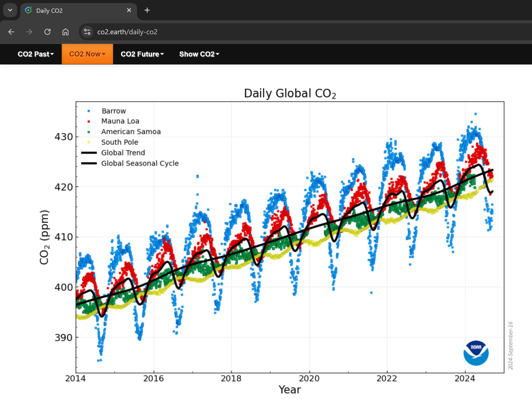
Task: Click the '2018' x-axis tick label
Action: [x=231, y=378]
